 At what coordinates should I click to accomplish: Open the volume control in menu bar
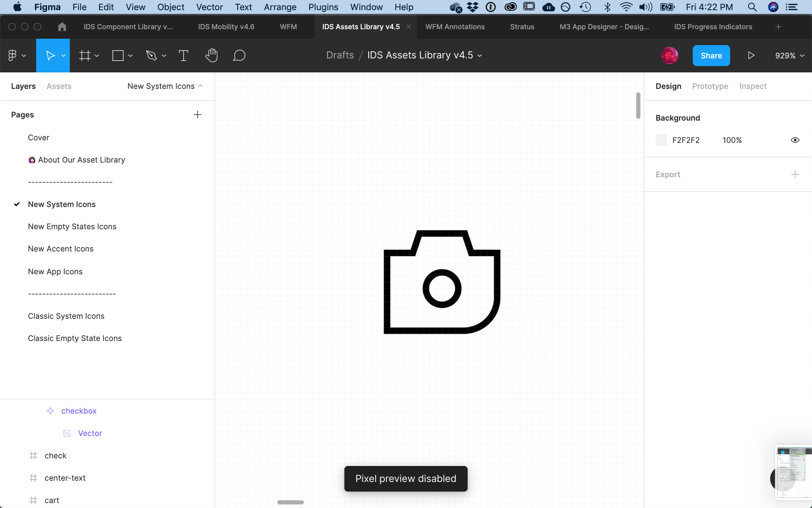pos(645,7)
